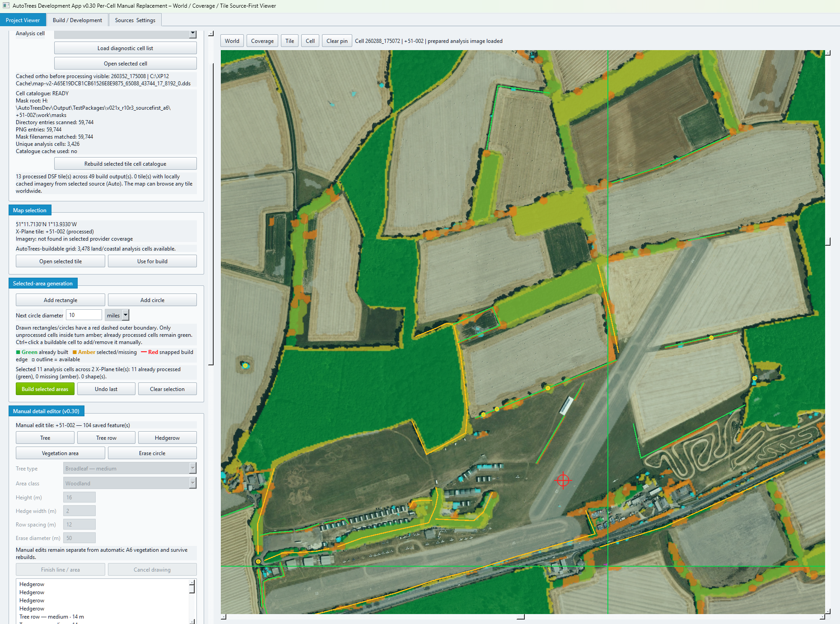The image size is (840, 624).
Task: Click the Erase diameter (m) field
Action: pos(79,538)
